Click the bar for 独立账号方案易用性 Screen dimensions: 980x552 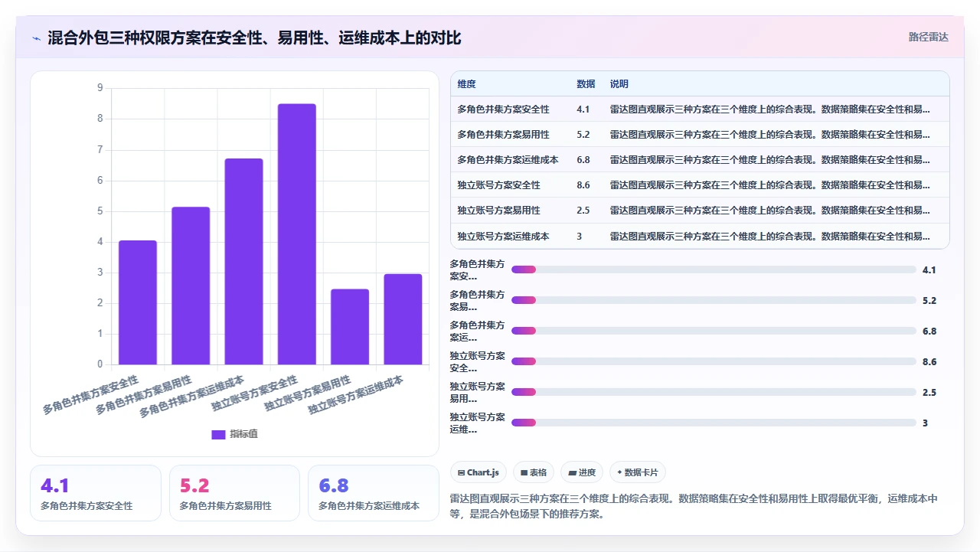tap(350, 327)
